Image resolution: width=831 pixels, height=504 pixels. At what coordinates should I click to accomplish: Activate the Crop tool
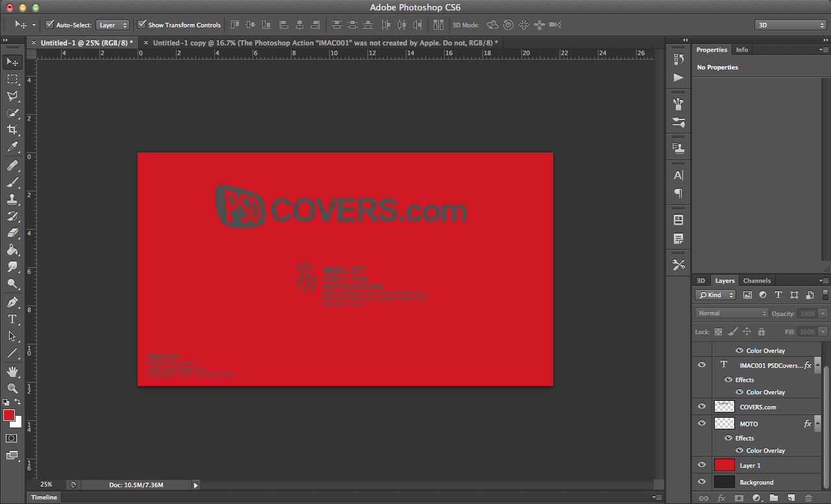(12, 130)
